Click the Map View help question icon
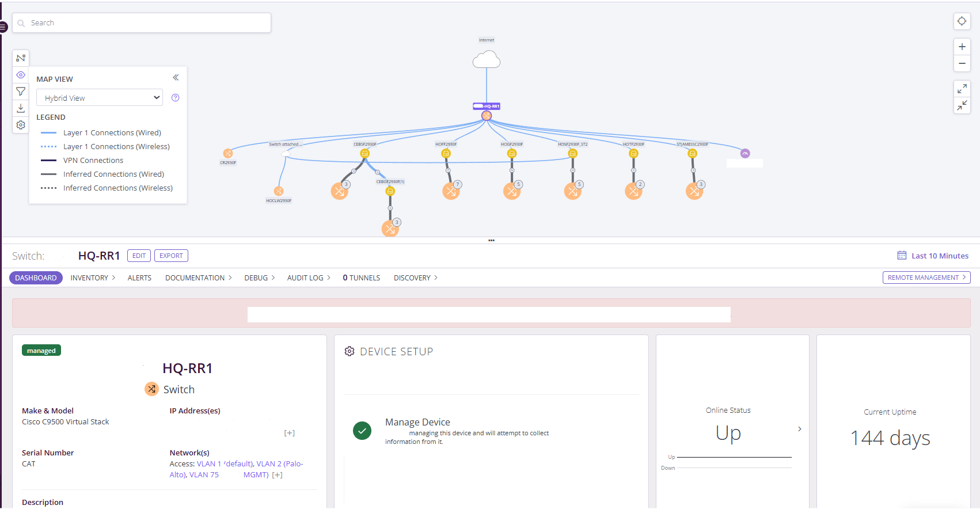The width and height of the screenshot is (980, 513). tap(176, 98)
